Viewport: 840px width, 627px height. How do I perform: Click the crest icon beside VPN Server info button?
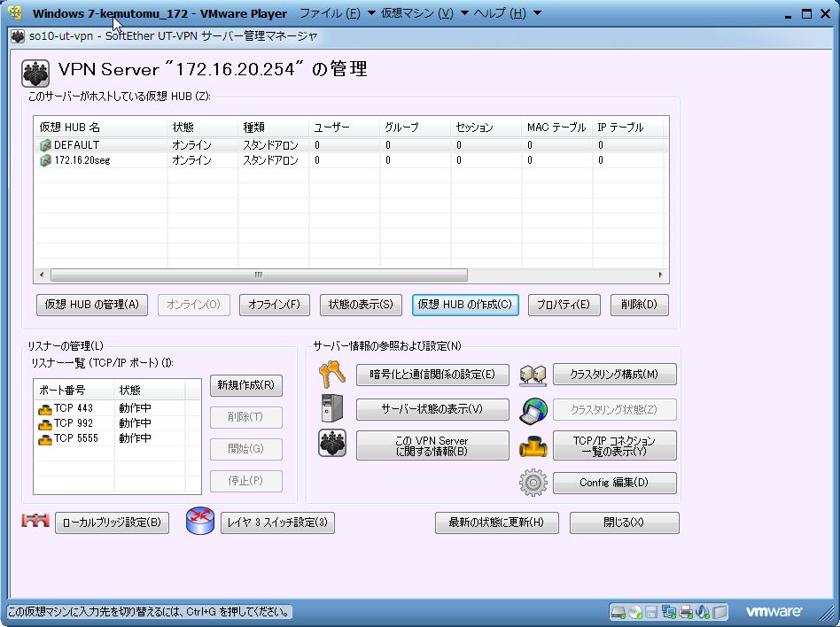(x=332, y=443)
